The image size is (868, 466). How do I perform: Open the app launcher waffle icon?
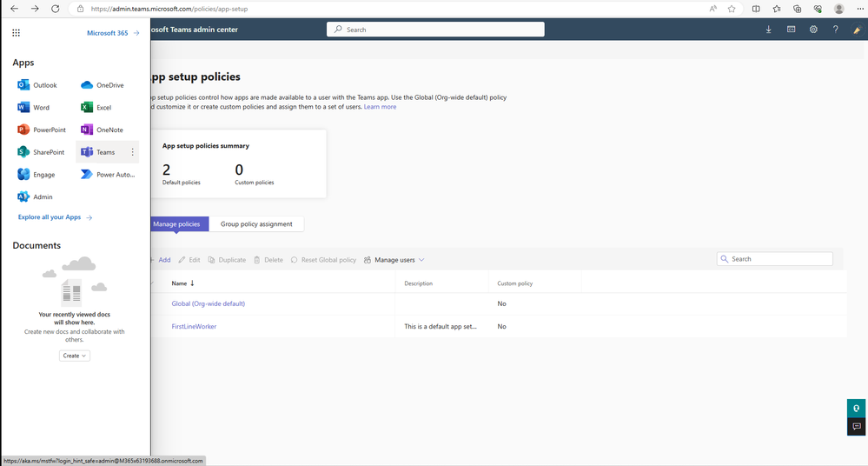(16, 33)
